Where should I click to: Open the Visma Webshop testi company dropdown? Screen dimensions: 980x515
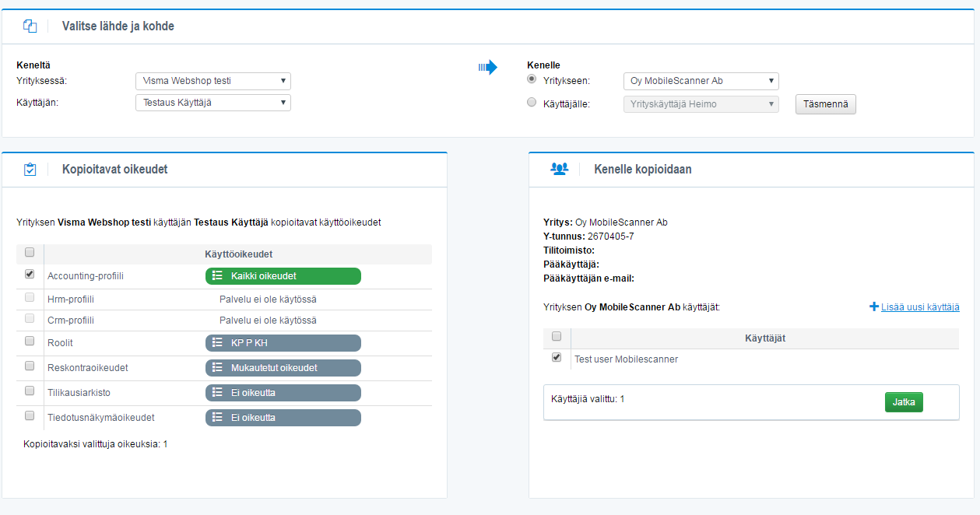point(213,81)
